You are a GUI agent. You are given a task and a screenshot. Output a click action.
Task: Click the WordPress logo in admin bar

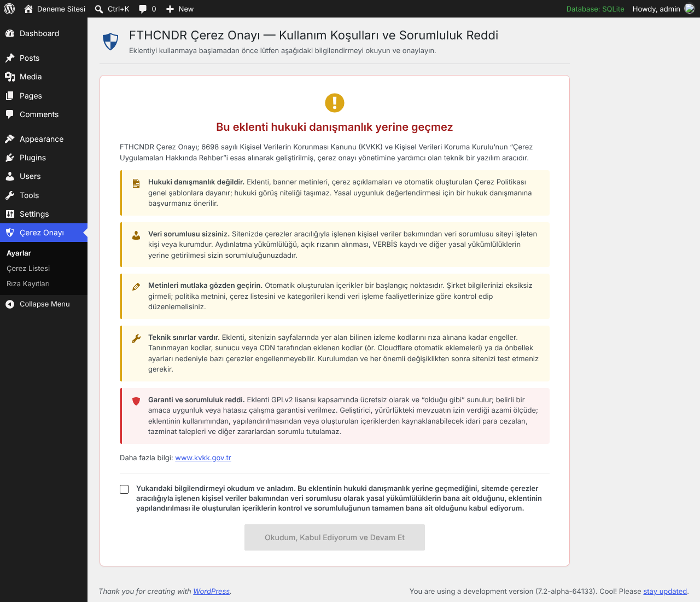(9, 9)
